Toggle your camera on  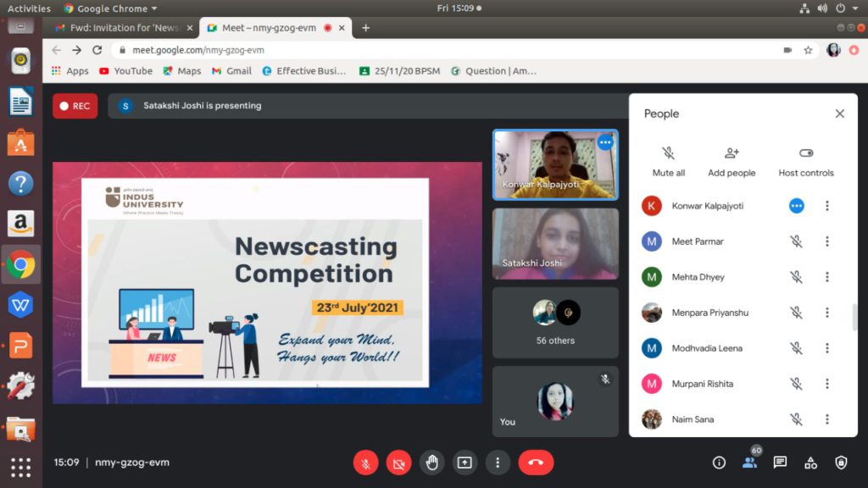coord(398,463)
